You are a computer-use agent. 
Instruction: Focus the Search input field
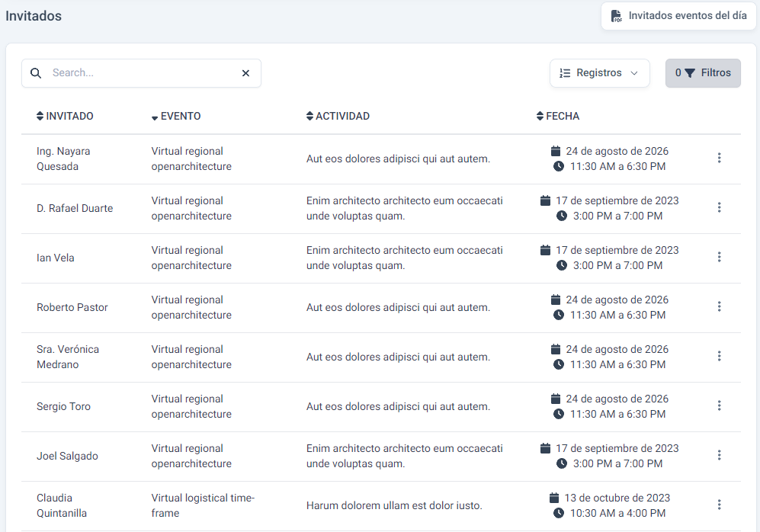(x=141, y=73)
